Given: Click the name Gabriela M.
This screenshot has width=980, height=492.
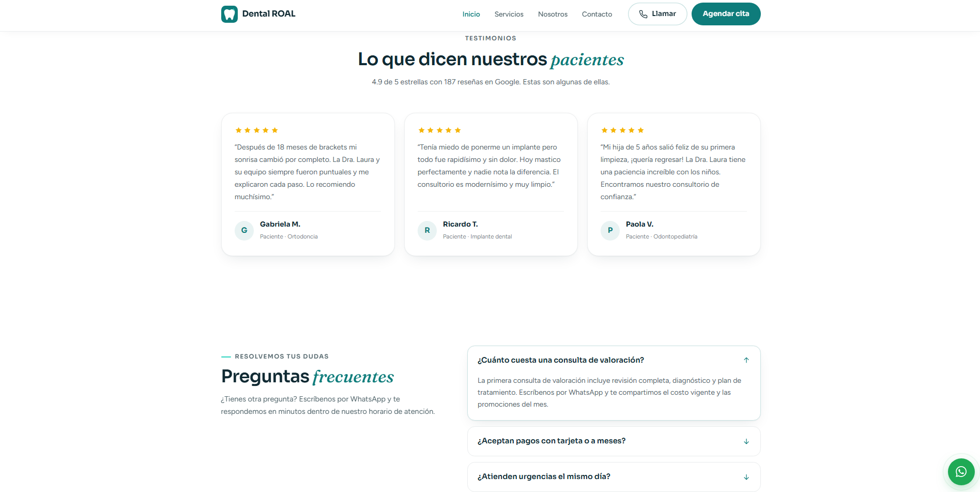Looking at the screenshot, I should click(280, 224).
